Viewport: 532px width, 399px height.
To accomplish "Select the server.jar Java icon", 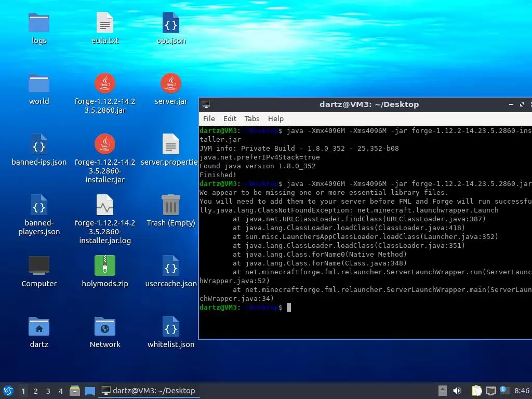I will (x=170, y=84).
